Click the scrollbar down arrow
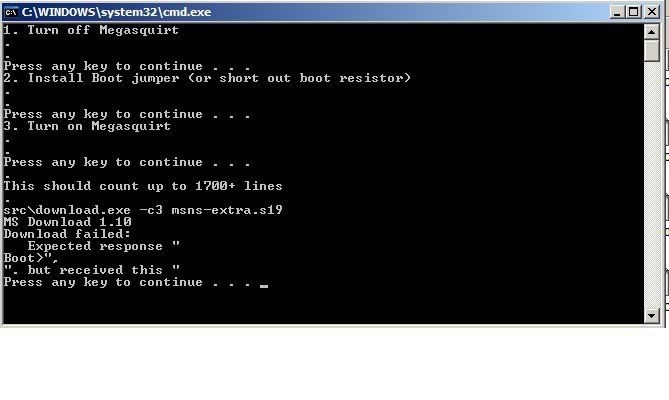 coord(651,316)
